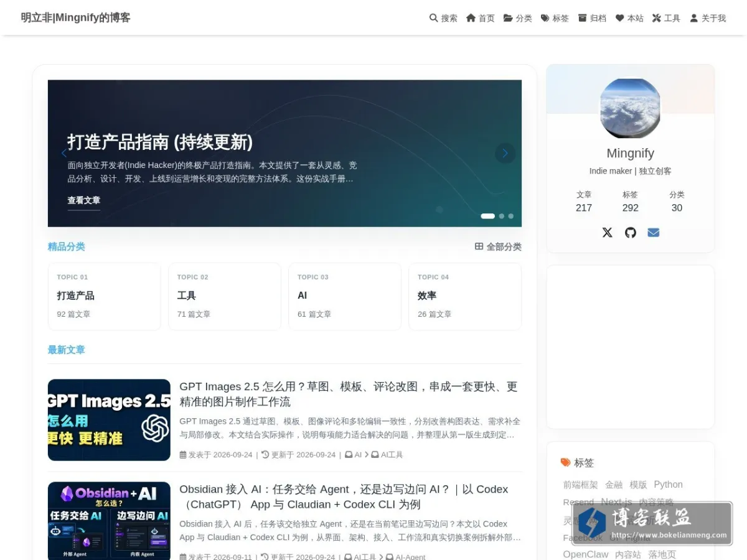This screenshot has height=560, width=747.
Task: Open the AI topic card with 61 articles
Action: [x=344, y=296]
